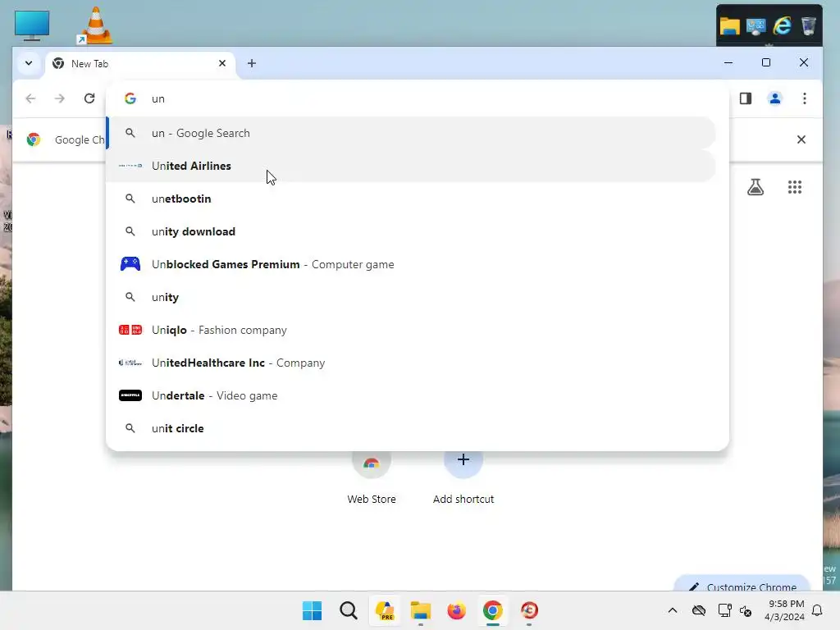Show hidden system tray icons
The image size is (840, 630).
tap(673, 610)
